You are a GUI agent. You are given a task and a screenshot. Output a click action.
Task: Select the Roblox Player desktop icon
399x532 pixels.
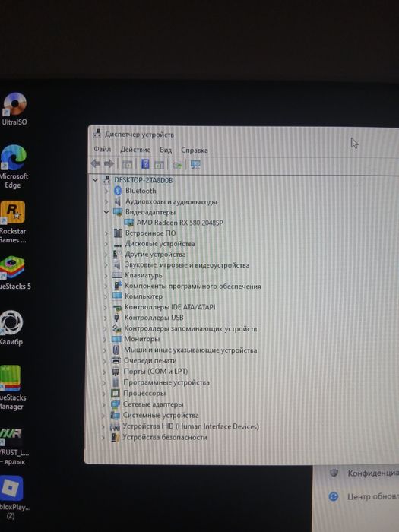(13, 497)
